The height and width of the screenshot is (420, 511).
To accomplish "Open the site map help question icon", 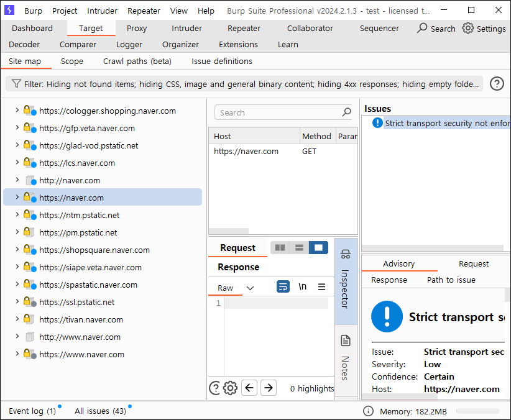I will click(x=497, y=84).
